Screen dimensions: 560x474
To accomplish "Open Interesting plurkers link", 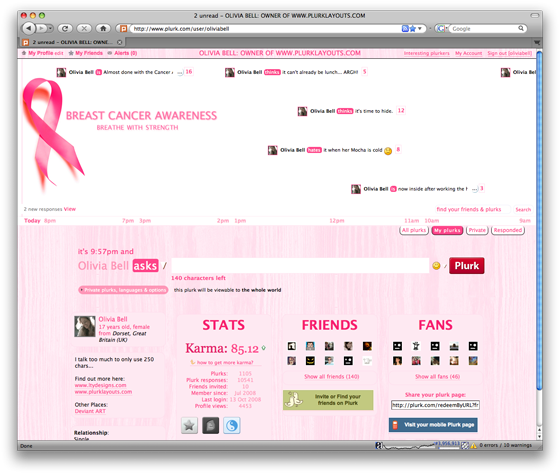I will [x=427, y=53].
